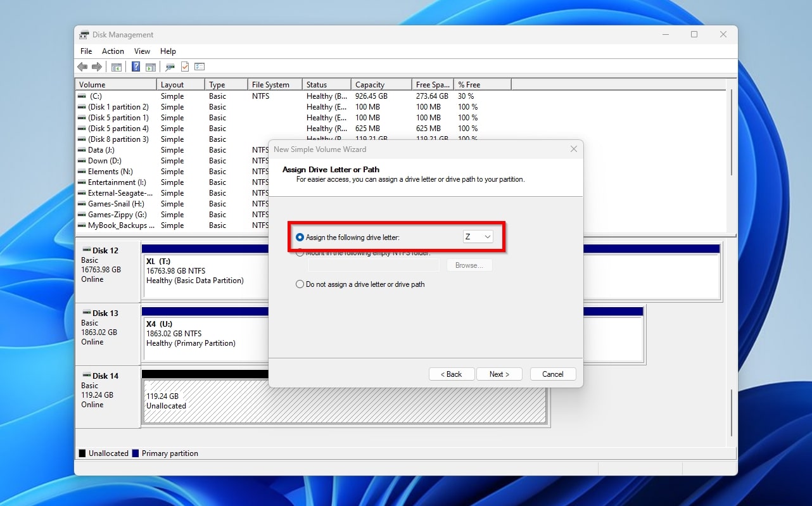This screenshot has width=812, height=506.
Task: Select the X4 (U:) partition block
Action: [206, 339]
